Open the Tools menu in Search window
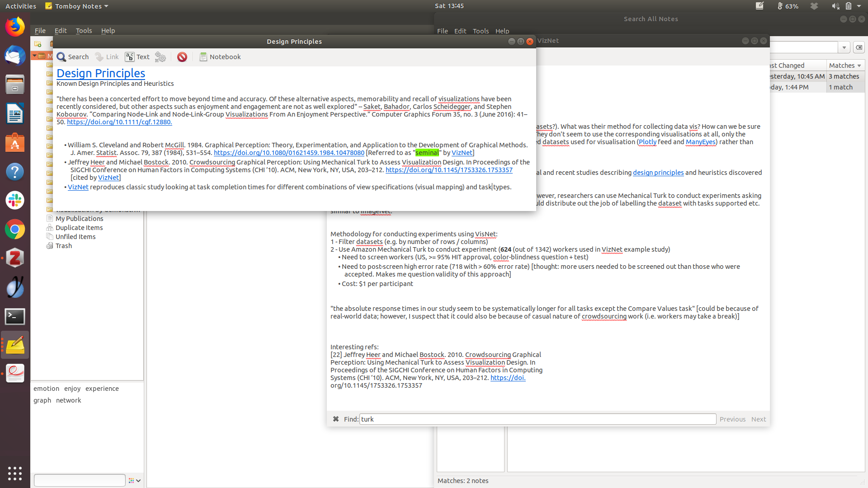The height and width of the screenshot is (488, 868). point(481,31)
